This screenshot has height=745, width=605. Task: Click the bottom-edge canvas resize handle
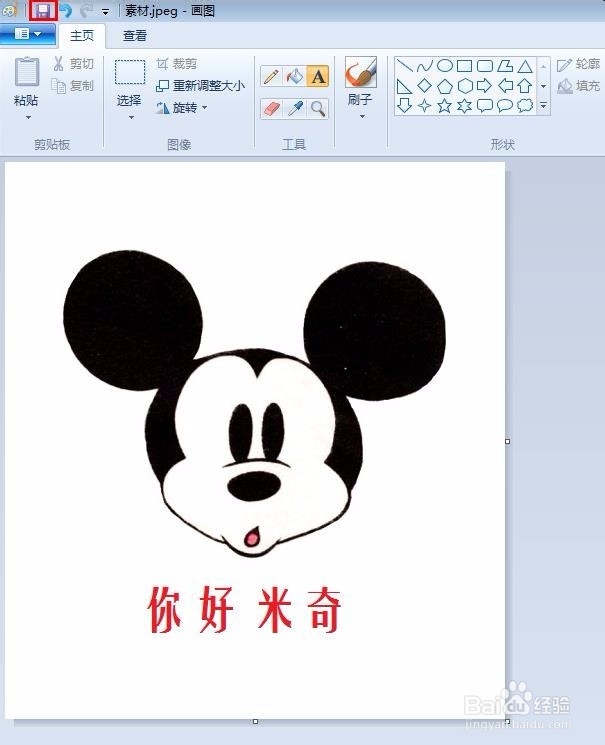[255, 722]
